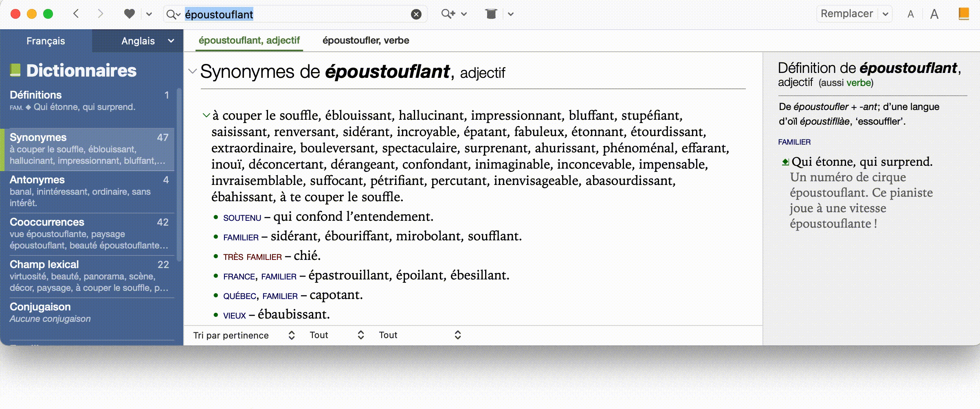Click the forward navigation arrow
Viewport: 980px width, 409px height.
[x=100, y=14]
